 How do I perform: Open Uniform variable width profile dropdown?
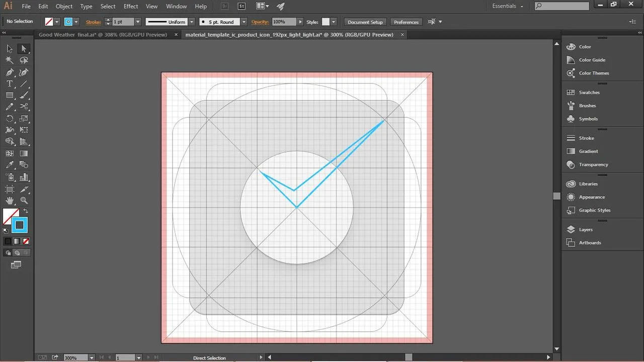pyautogui.click(x=192, y=22)
